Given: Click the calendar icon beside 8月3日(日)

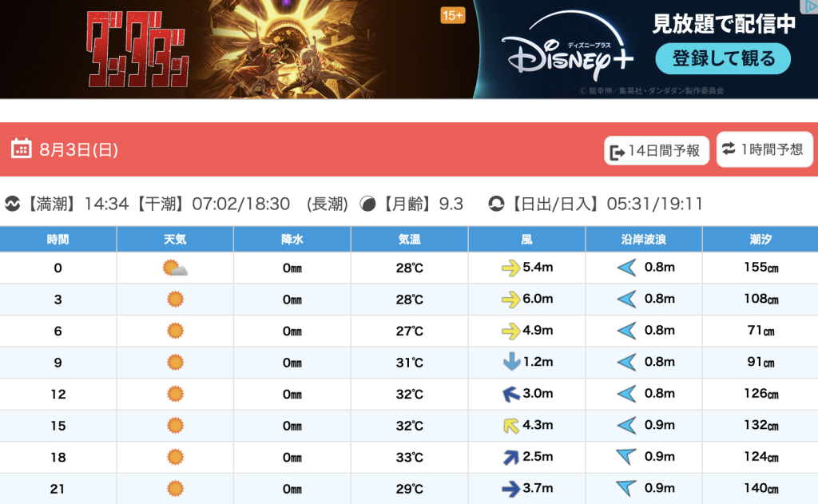Looking at the screenshot, I should click(22, 149).
